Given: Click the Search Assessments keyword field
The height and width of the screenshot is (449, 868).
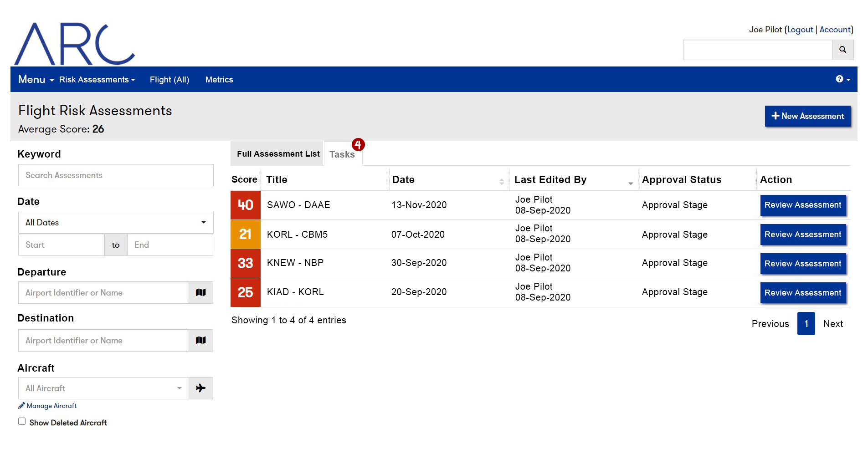Looking at the screenshot, I should 115,175.
